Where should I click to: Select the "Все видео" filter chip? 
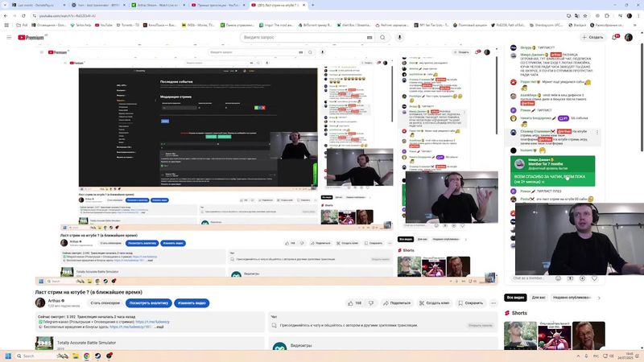point(517,298)
